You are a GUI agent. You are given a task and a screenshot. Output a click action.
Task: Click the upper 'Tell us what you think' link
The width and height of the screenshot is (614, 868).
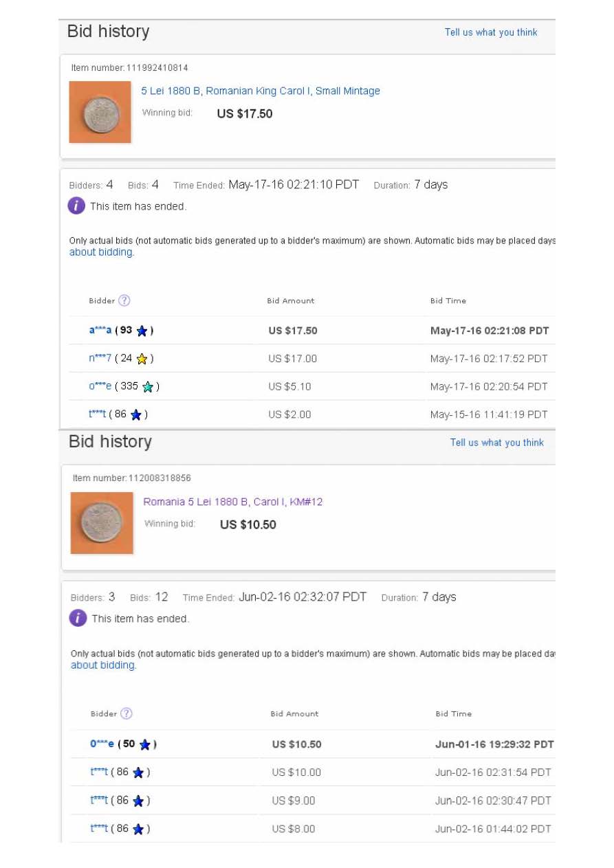pyautogui.click(x=490, y=32)
